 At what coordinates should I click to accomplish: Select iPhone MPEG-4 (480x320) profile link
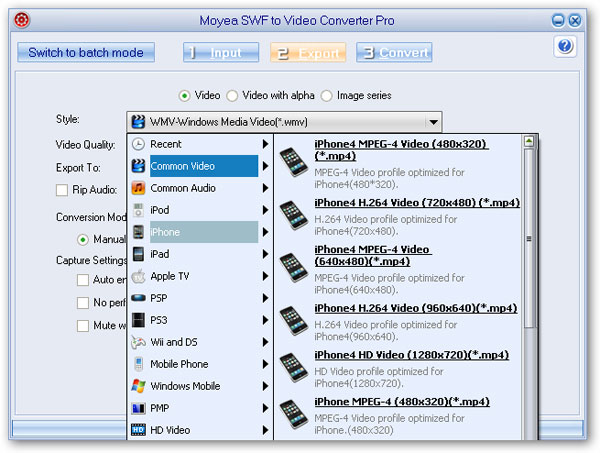[402, 402]
